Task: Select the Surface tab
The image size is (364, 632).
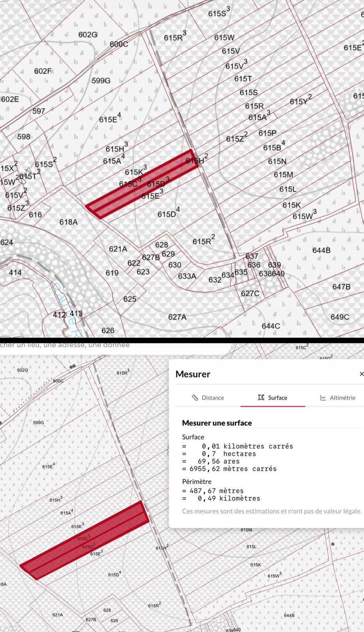Action: (272, 398)
